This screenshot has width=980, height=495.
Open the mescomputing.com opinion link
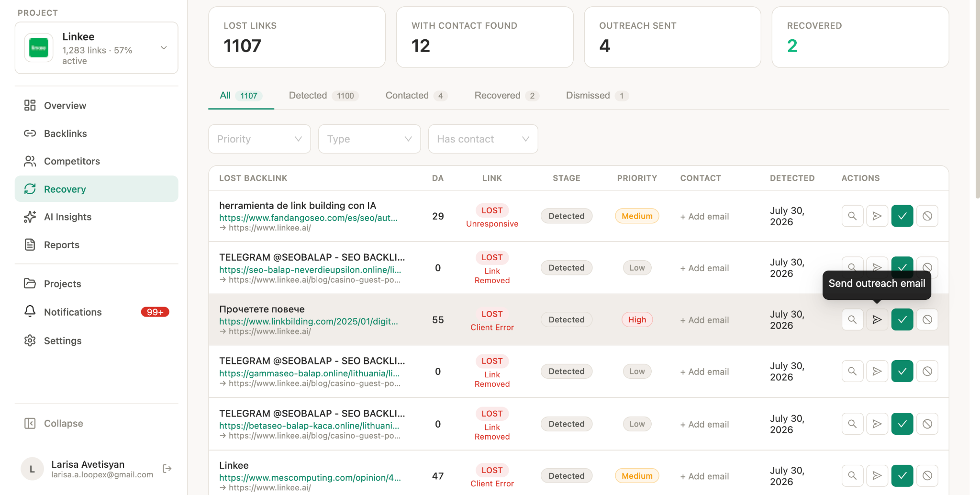click(310, 477)
